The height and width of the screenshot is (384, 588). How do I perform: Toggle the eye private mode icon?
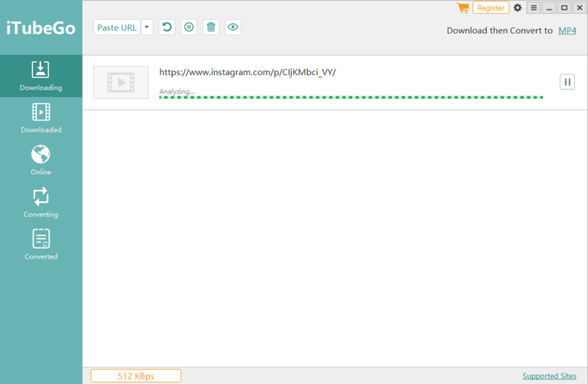(234, 28)
